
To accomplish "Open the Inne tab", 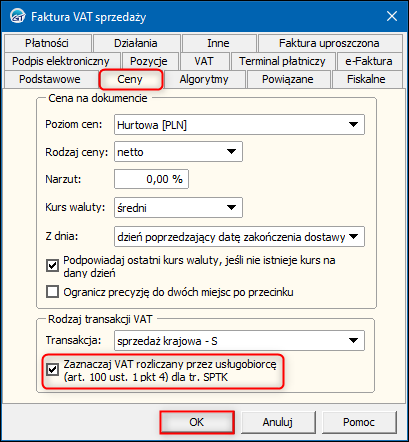I will [218, 43].
